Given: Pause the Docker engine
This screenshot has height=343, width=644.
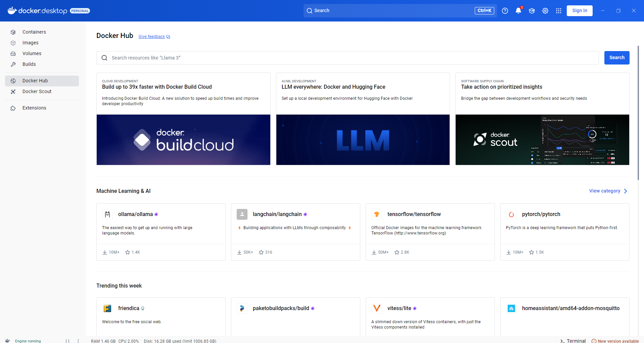Looking at the screenshot, I should pos(67,341).
